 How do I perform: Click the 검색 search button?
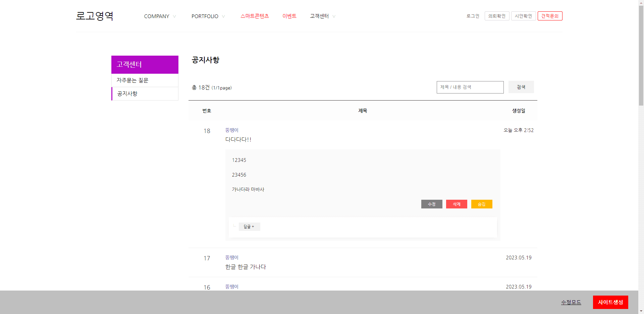tap(521, 87)
